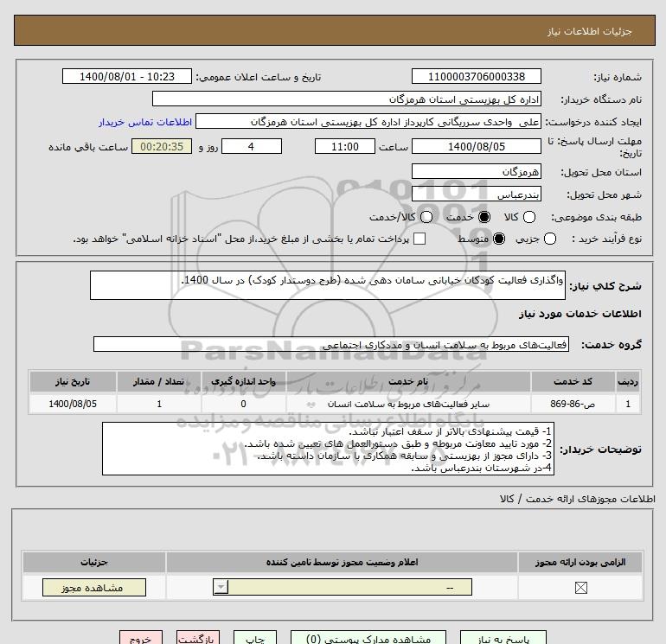Click the کد خدمت column header
The width and height of the screenshot is (666, 644).
(572, 381)
